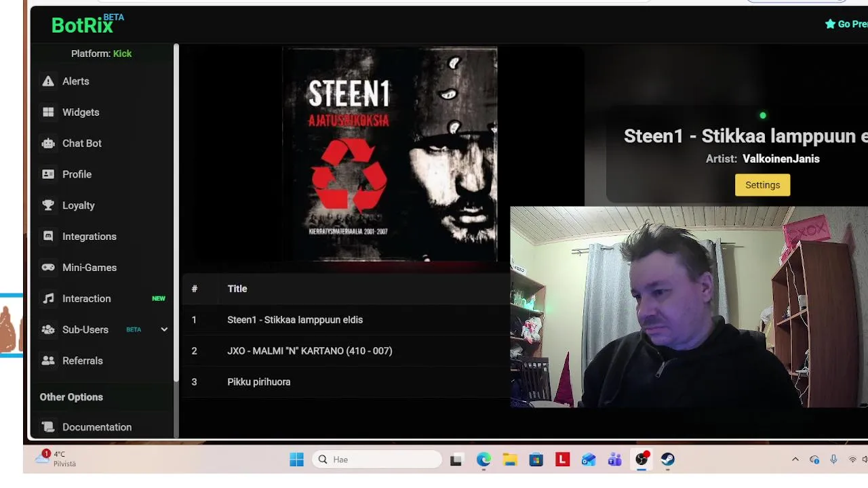Screen dimensions: 868x488
Task: Open File Explorer from the taskbar
Action: pos(510,460)
